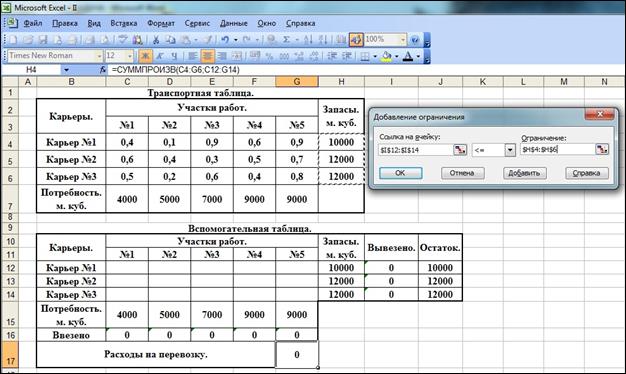Create a new workbook from the toolbar

[12, 40]
